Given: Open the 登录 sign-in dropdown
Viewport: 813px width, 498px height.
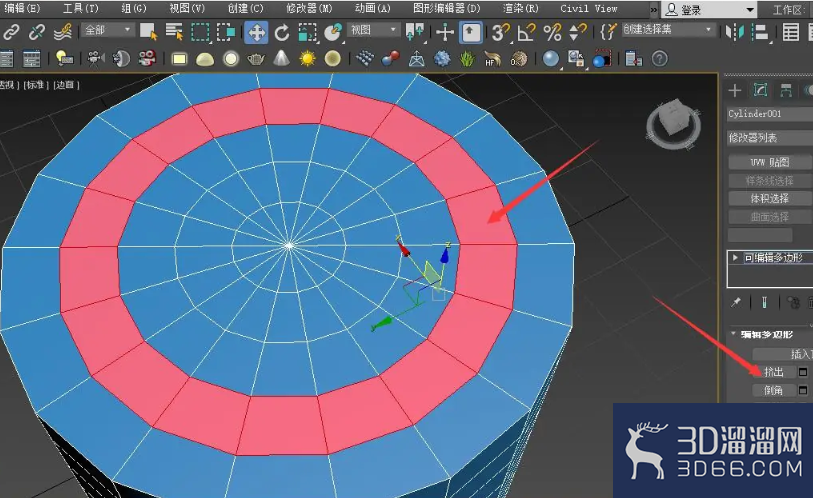Looking at the screenshot, I should pos(710,9).
